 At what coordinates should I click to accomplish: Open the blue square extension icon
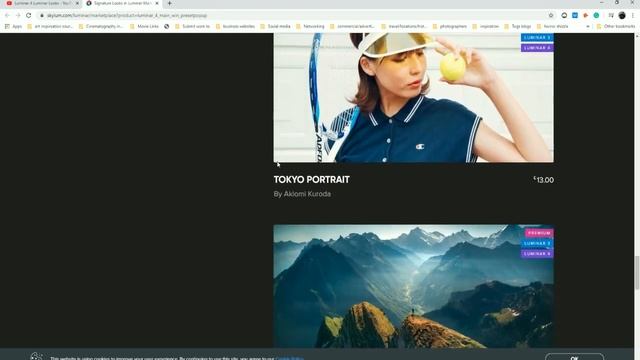pyautogui.click(x=575, y=16)
